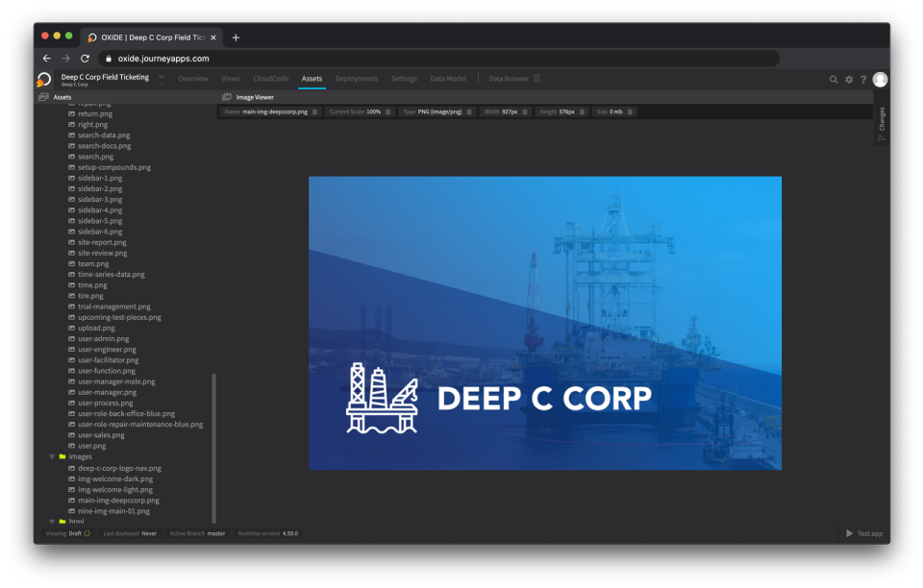The image size is (923, 588).
Task: Select right.png file
Action: click(x=92, y=125)
